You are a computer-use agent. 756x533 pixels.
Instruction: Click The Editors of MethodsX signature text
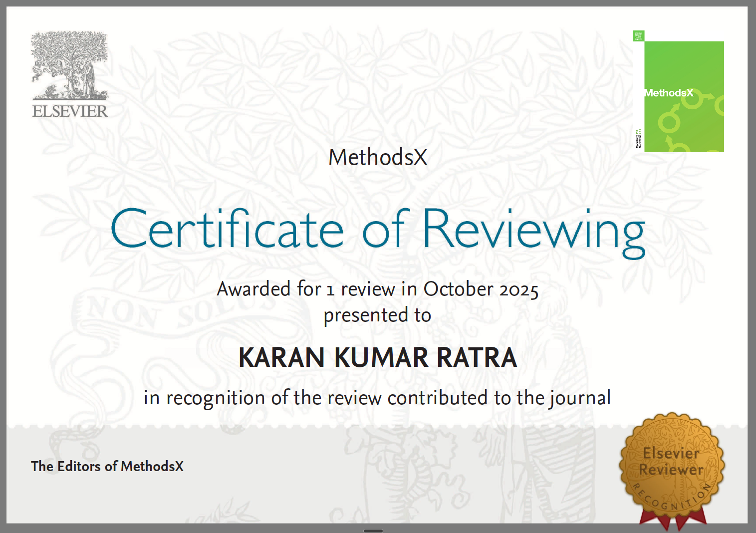point(107,466)
